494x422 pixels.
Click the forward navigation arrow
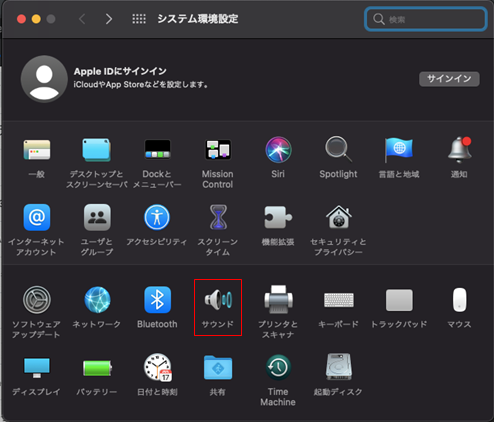pos(109,19)
